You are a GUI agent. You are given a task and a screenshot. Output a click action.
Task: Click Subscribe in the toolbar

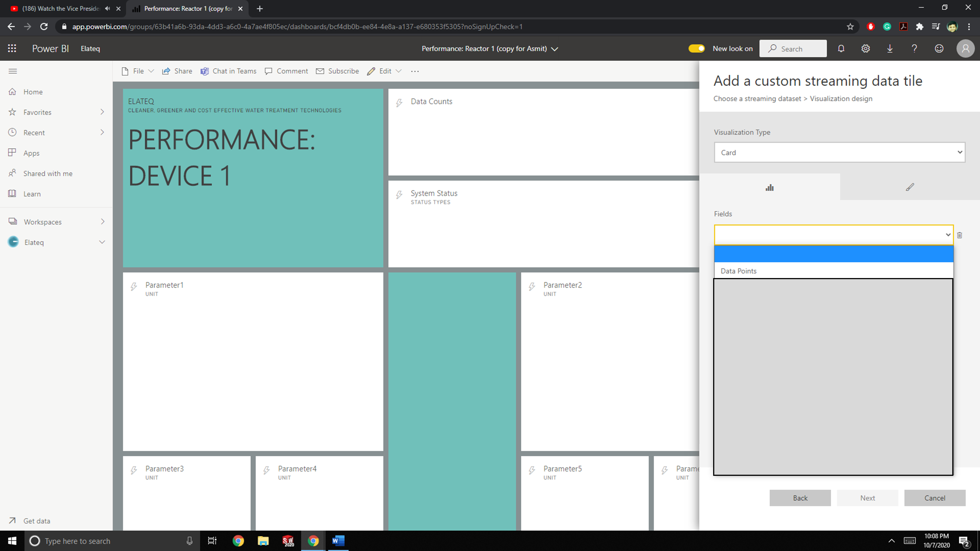[337, 71]
